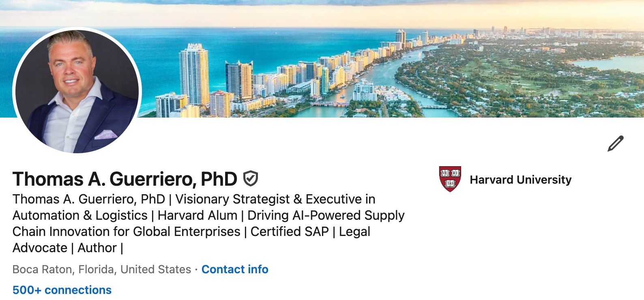Viewport: 644px width, 300px height.
Task: View the 500+ connections list
Action: tap(62, 290)
